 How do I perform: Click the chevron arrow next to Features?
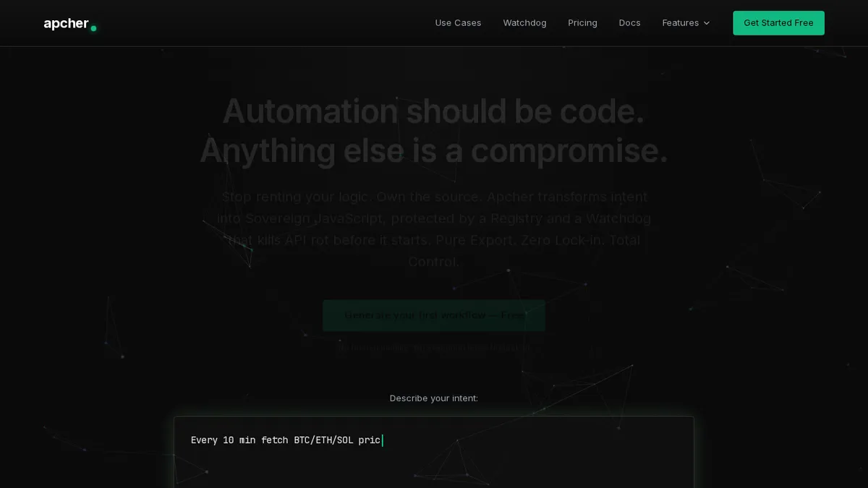pyautogui.click(x=707, y=23)
